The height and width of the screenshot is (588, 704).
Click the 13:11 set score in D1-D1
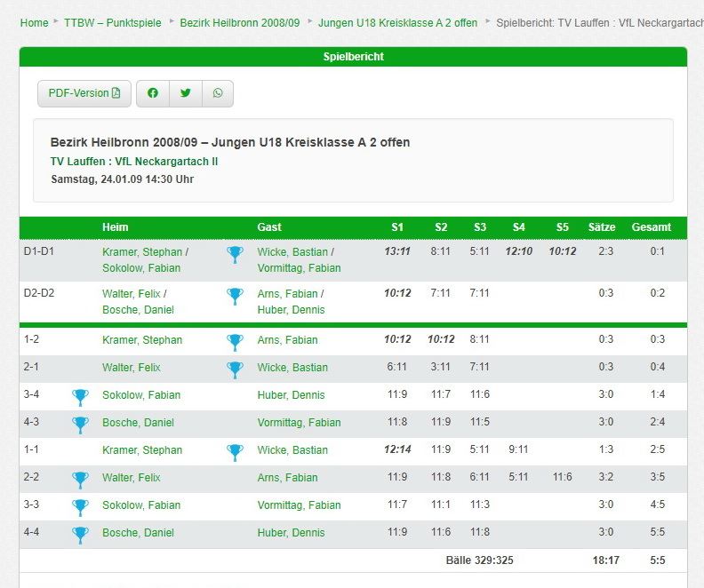(x=397, y=251)
